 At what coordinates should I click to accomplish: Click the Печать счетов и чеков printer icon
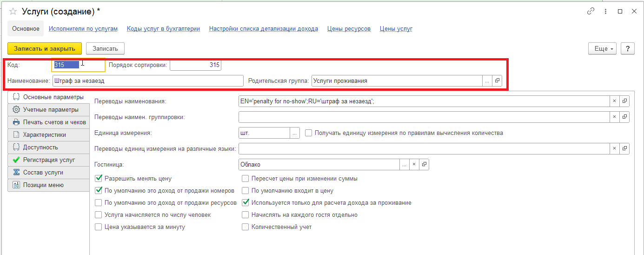(x=16, y=122)
